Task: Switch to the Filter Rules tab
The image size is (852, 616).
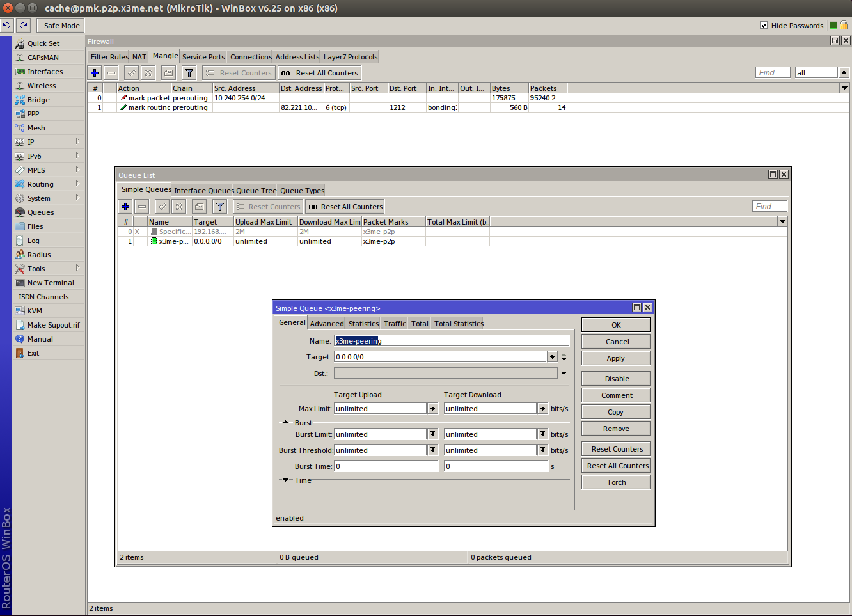Action: point(109,57)
